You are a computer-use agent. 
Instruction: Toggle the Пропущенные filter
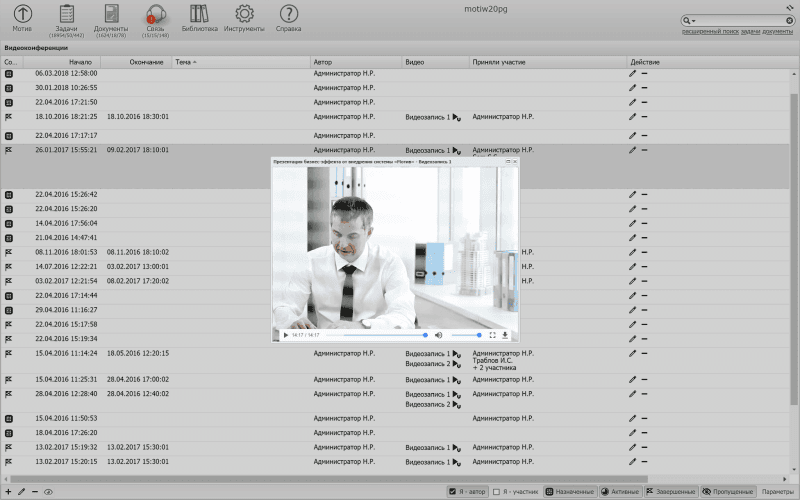tap(727, 492)
